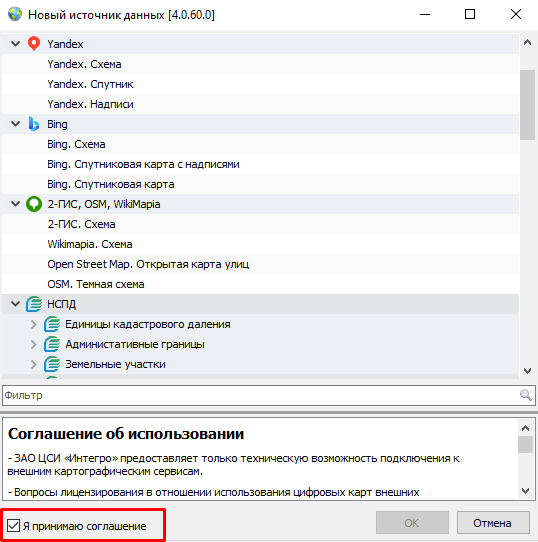
Task: Collapse the Bing group chevron
Action: pos(16,124)
